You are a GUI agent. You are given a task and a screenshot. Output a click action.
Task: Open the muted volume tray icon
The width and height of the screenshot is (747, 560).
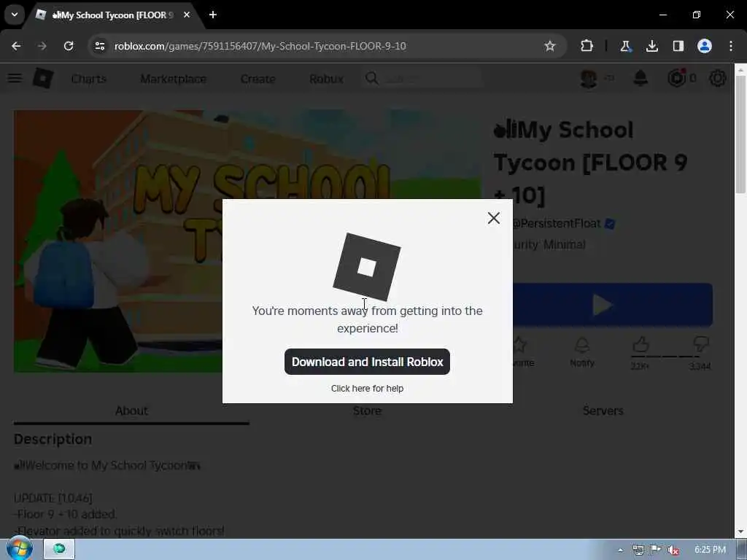[x=673, y=550]
